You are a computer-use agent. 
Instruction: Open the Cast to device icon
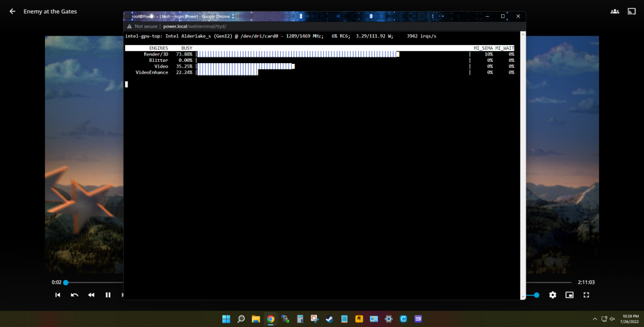[x=632, y=12]
